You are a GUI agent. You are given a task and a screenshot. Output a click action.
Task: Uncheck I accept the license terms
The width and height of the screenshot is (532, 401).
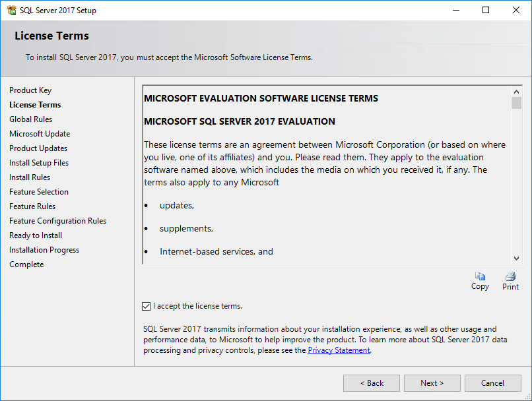tap(147, 307)
